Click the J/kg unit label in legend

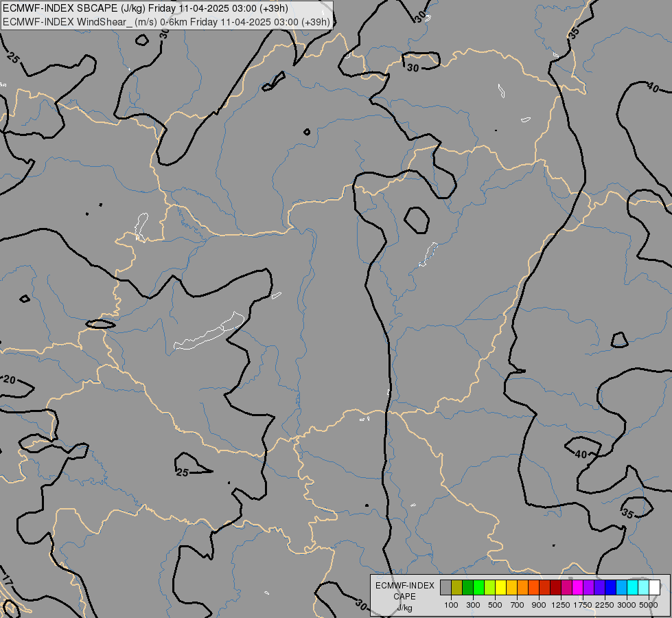click(x=404, y=608)
